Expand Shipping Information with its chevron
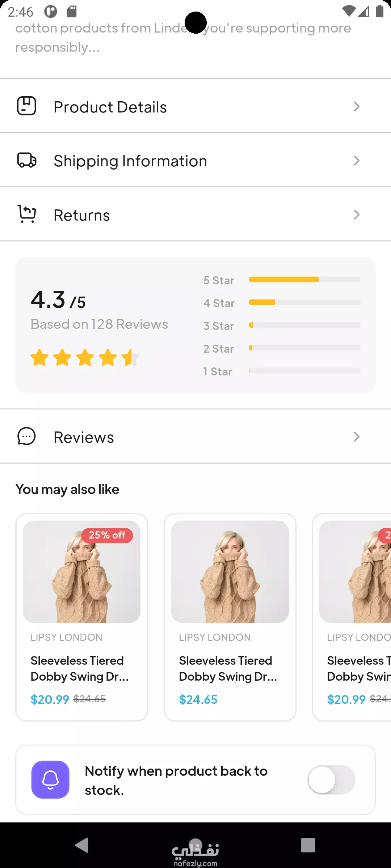The image size is (391, 868). point(357,161)
